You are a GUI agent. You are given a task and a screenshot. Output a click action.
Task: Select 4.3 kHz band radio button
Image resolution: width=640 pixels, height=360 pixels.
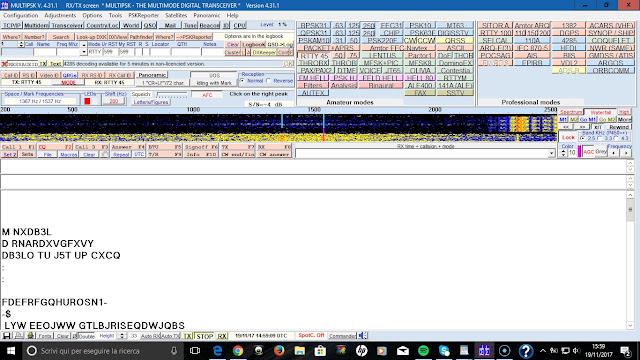pos(616,138)
